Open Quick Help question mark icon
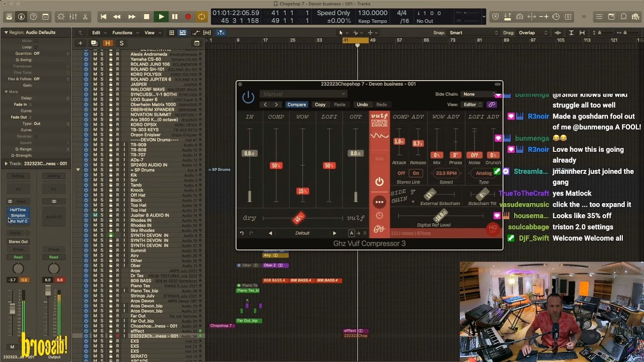Image resolution: width=644 pixels, height=362 pixels. click(33, 17)
